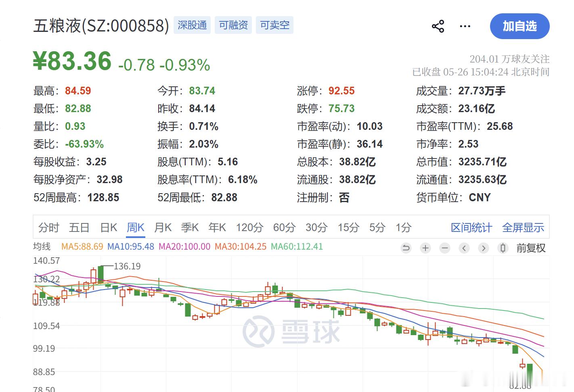Viewport: 574px width, 392px height.
Task: Click the 股息率(TTM) 6.18% value
Action: click(x=243, y=179)
